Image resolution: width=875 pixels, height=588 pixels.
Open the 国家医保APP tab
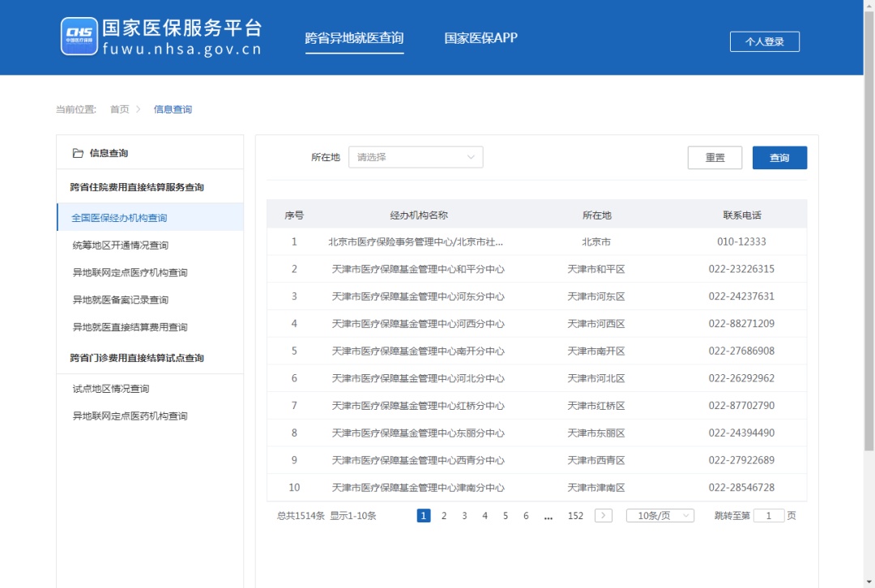coord(480,38)
